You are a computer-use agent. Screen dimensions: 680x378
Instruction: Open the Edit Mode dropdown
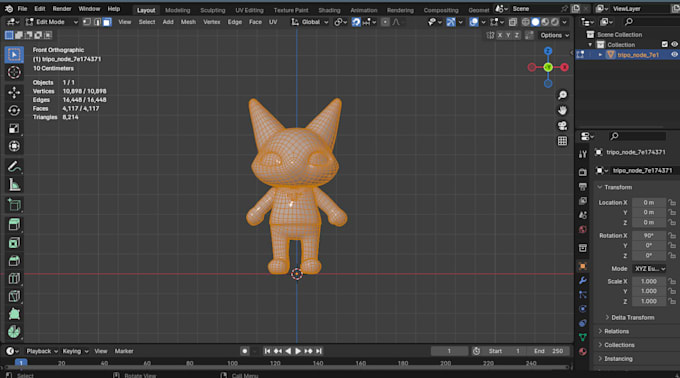[x=52, y=22]
